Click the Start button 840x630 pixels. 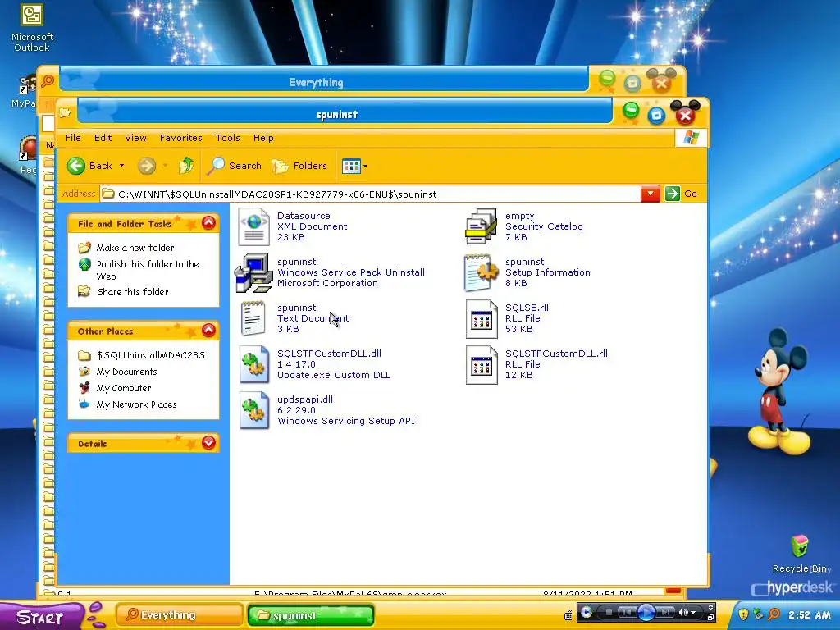coord(41,617)
